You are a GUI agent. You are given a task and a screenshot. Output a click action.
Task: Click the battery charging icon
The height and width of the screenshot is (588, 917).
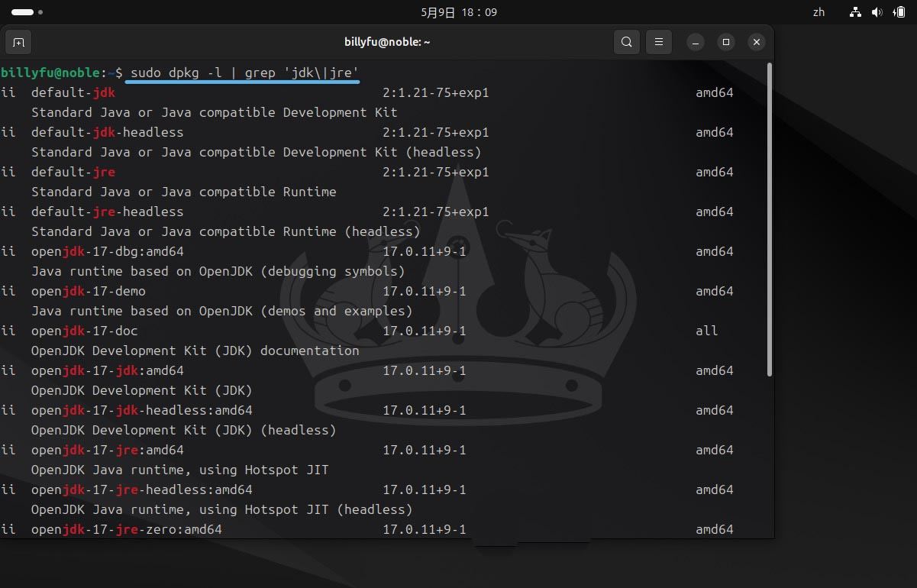898,12
